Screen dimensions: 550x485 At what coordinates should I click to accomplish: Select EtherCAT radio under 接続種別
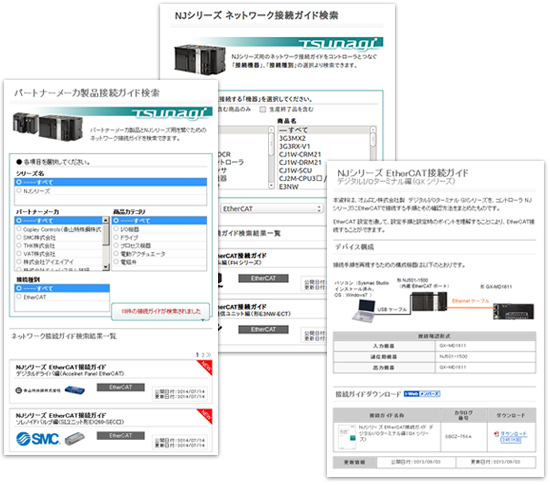[19, 297]
